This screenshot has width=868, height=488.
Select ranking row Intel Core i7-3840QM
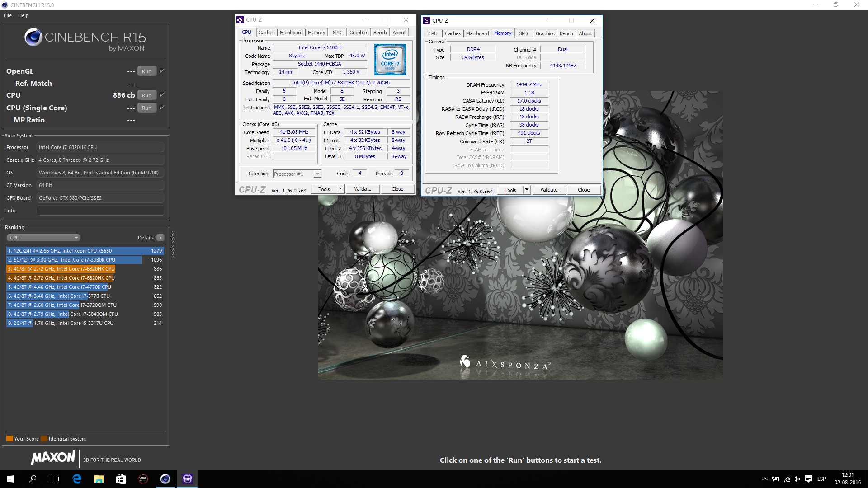coord(85,314)
